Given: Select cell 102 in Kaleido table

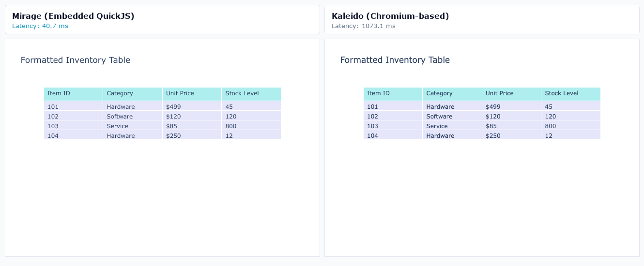Looking at the screenshot, I should tap(393, 116).
